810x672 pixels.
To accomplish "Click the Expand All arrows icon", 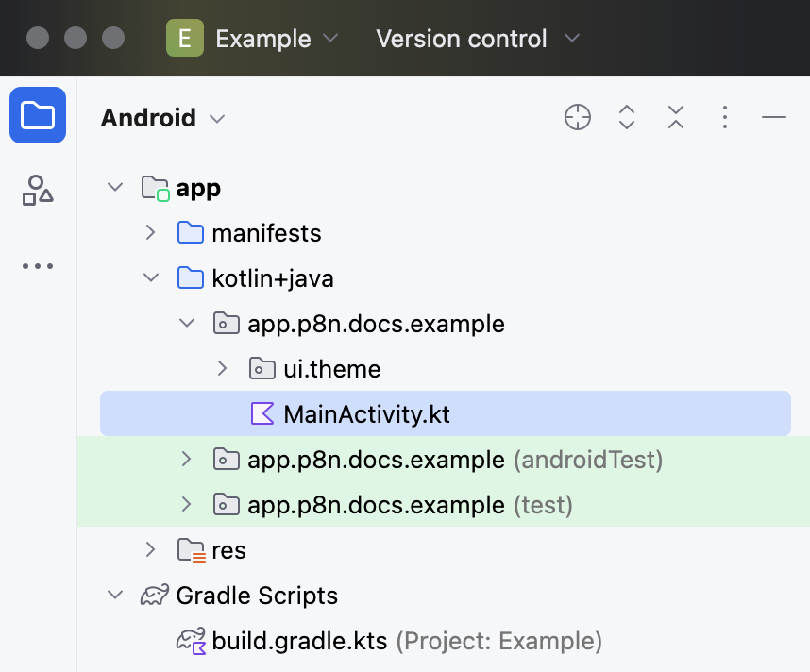I will [627, 117].
